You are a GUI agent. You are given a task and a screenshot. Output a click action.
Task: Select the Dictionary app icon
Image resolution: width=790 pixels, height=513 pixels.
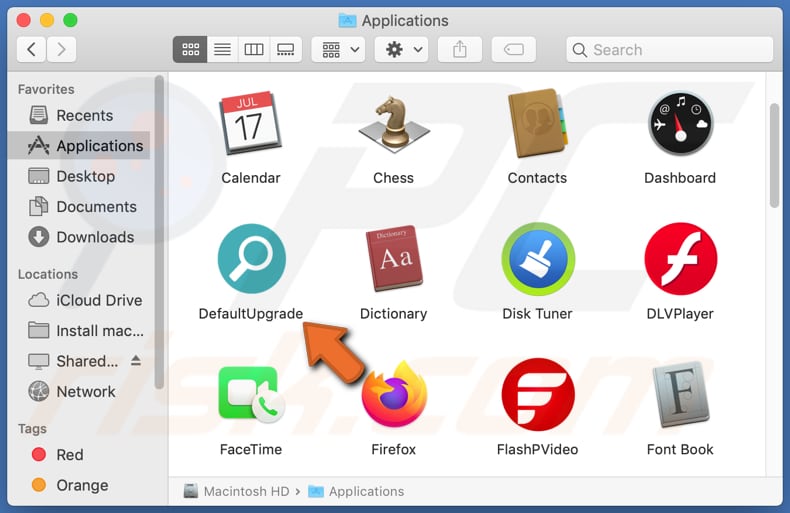pyautogui.click(x=394, y=259)
